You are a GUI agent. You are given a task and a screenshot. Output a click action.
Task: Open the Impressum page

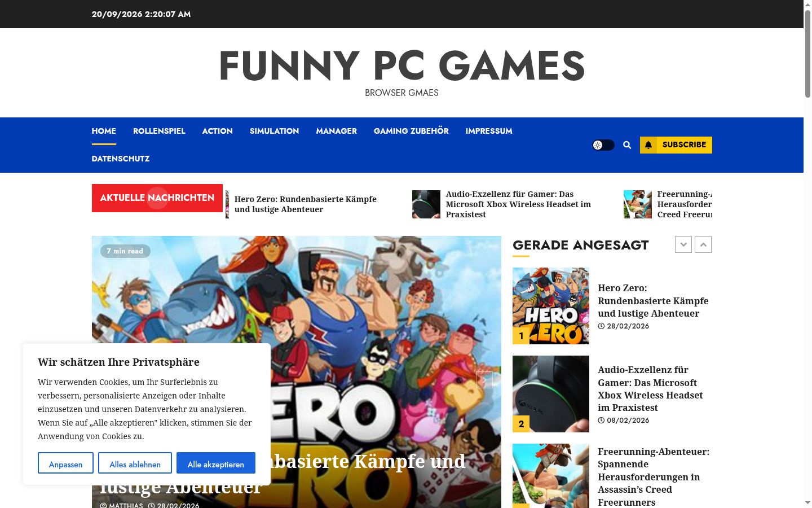(489, 131)
